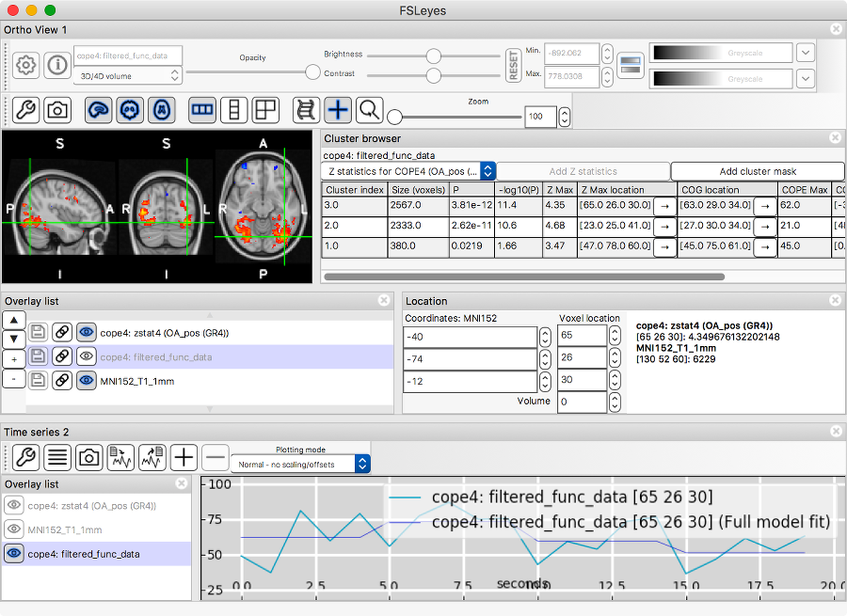
Task: Open the Z statistics for COPE4 dropdown
Action: coord(408,171)
